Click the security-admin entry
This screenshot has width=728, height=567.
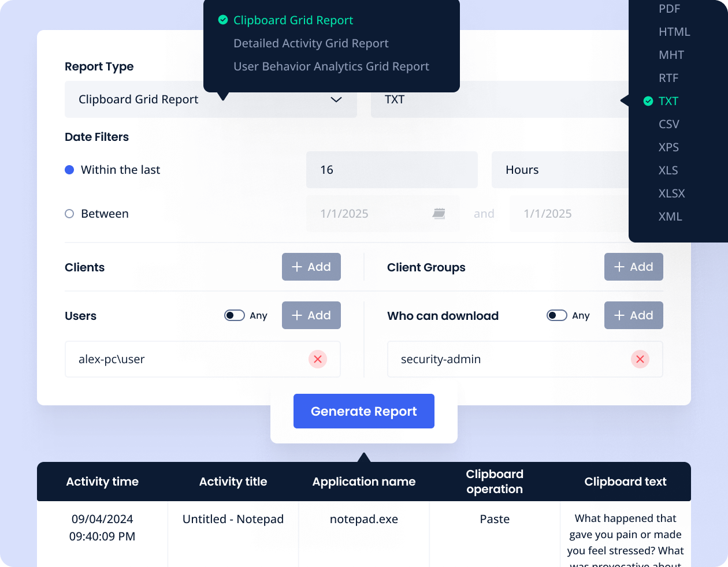[x=525, y=359]
